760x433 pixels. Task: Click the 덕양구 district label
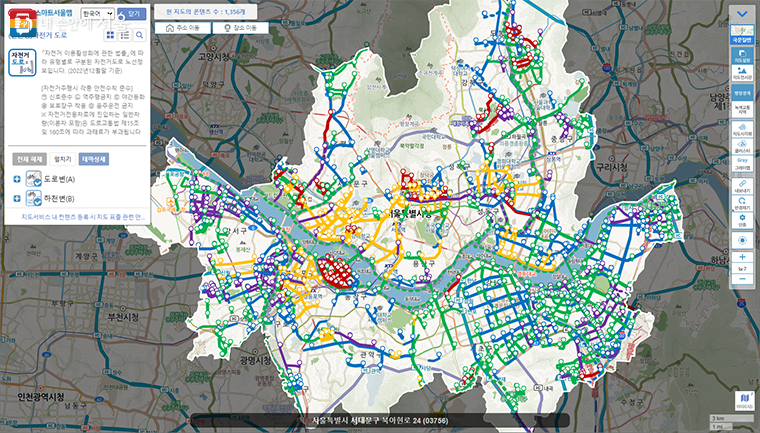[214, 84]
